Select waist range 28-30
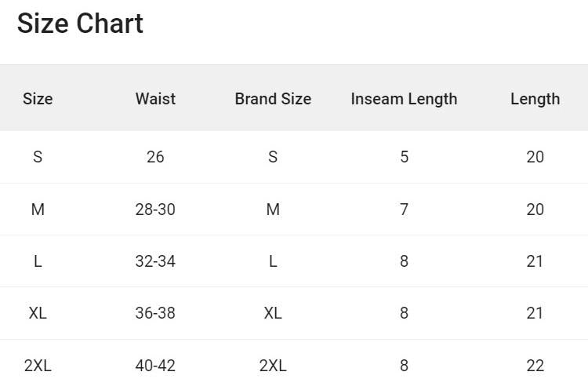The height and width of the screenshot is (379, 588). click(x=155, y=210)
